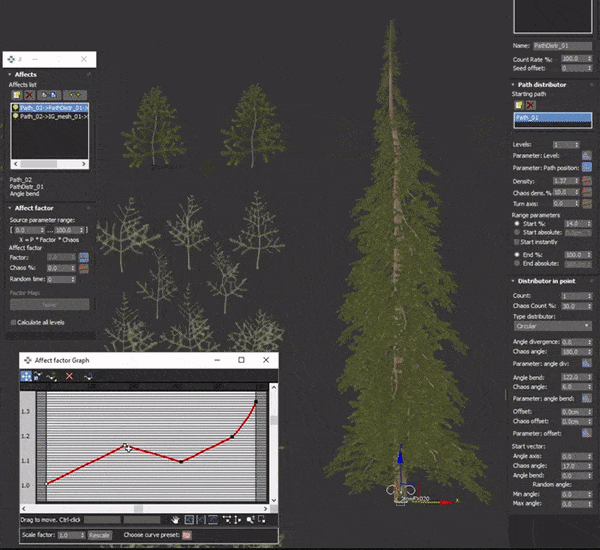Click the red X delete point icon in graph
This screenshot has height=550, width=600.
[69, 376]
